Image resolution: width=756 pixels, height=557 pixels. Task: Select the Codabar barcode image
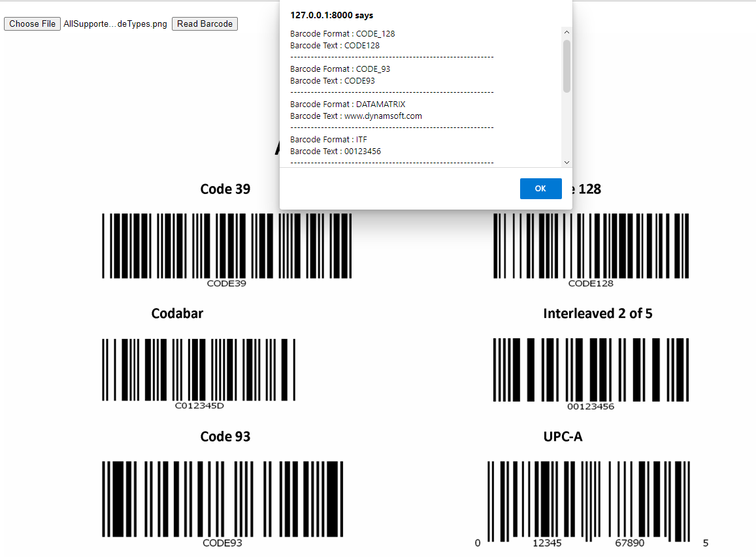tap(199, 370)
